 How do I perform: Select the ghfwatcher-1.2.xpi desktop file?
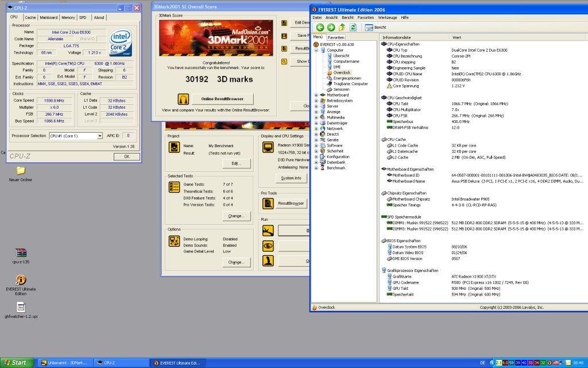tap(21, 310)
